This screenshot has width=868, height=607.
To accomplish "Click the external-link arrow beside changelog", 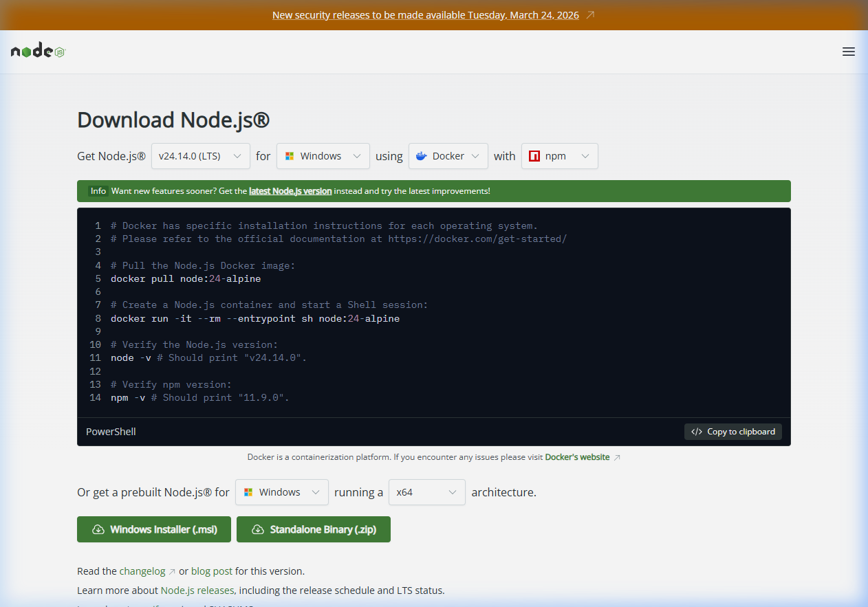I will [x=171, y=571].
